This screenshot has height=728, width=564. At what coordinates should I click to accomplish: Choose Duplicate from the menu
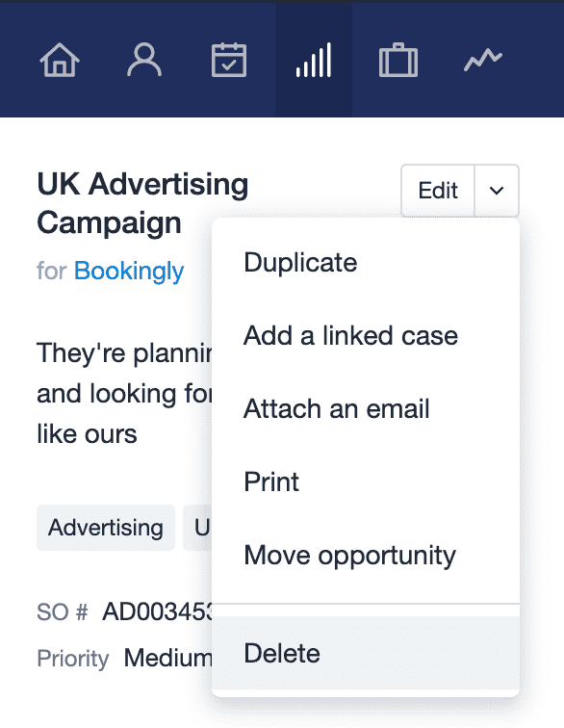coord(366,263)
